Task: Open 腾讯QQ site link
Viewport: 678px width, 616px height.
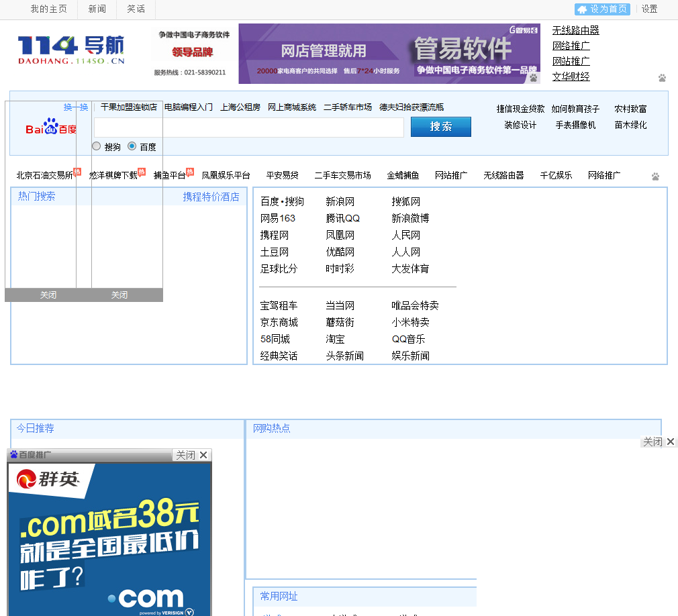Action: point(343,218)
